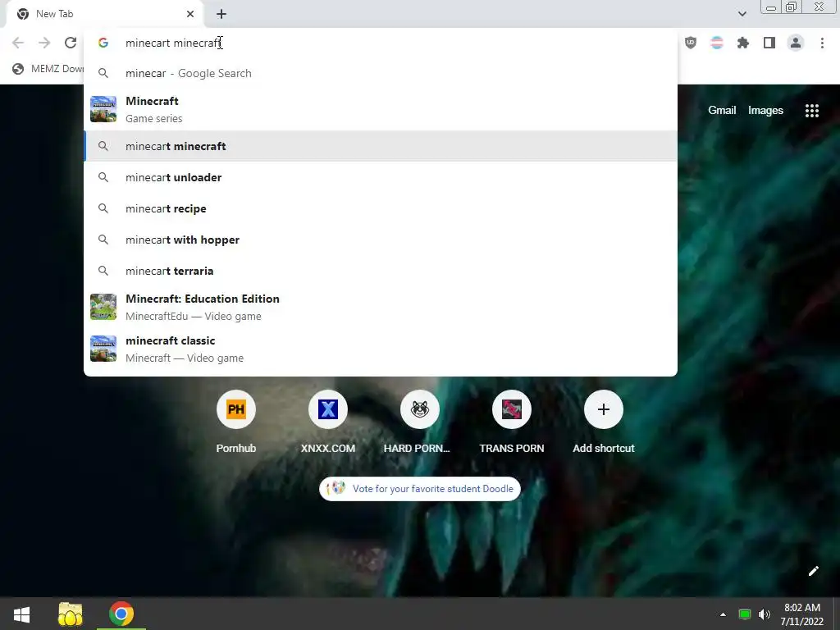This screenshot has width=840, height=630.
Task: Click the Chrome taskbar icon
Action: click(121, 614)
